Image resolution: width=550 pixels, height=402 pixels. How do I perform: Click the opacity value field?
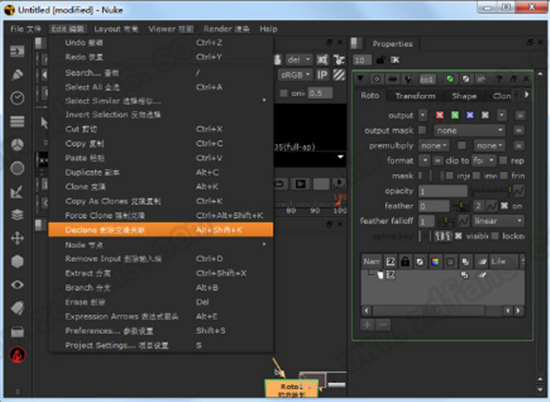443,191
